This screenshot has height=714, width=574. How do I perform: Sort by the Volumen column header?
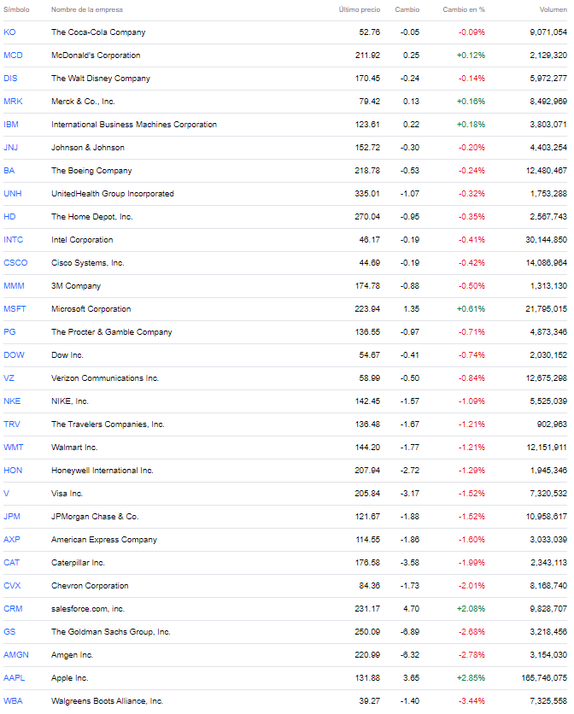click(553, 10)
